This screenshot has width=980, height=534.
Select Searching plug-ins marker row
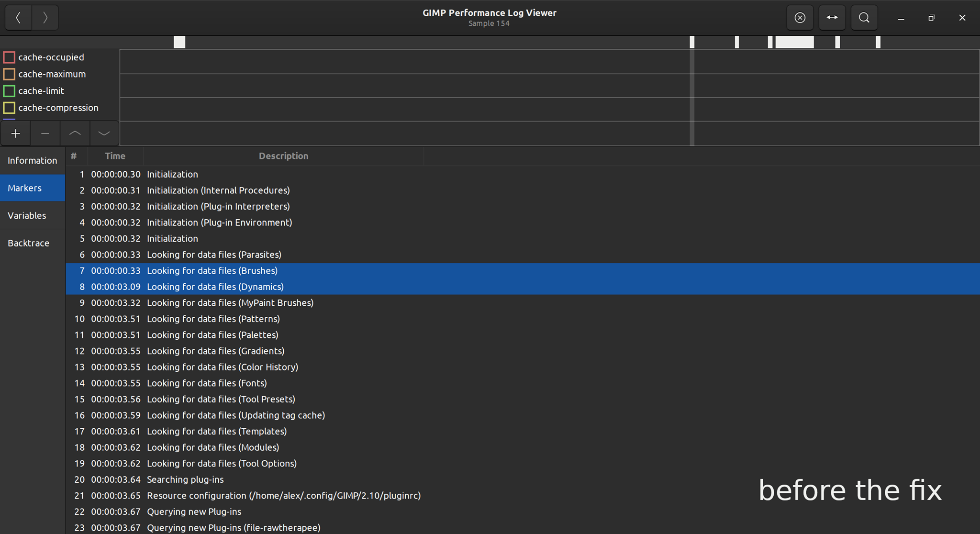pos(523,479)
